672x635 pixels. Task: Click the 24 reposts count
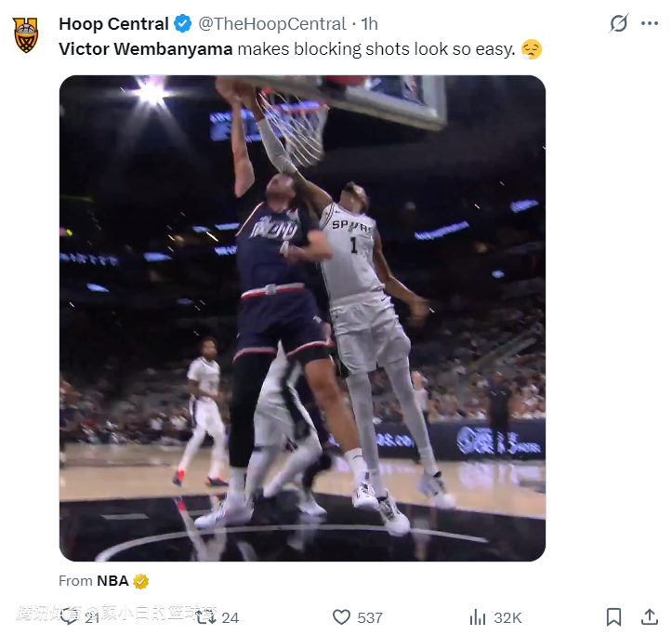point(230,617)
